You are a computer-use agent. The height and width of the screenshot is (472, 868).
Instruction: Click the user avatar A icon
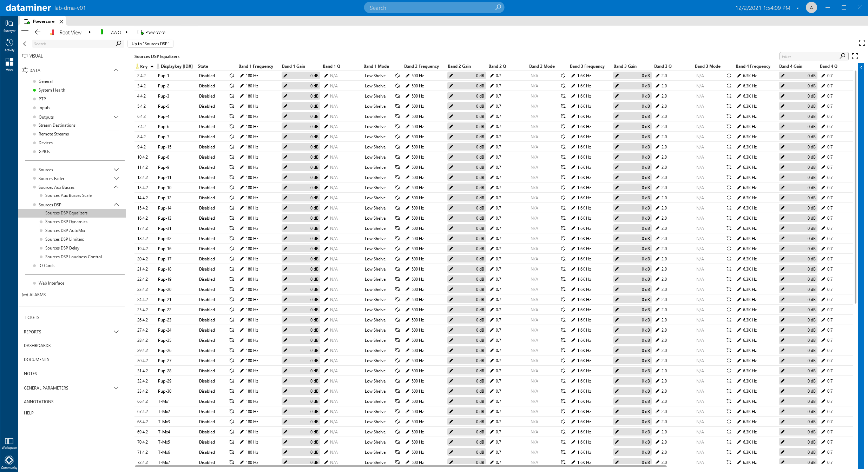click(x=811, y=8)
